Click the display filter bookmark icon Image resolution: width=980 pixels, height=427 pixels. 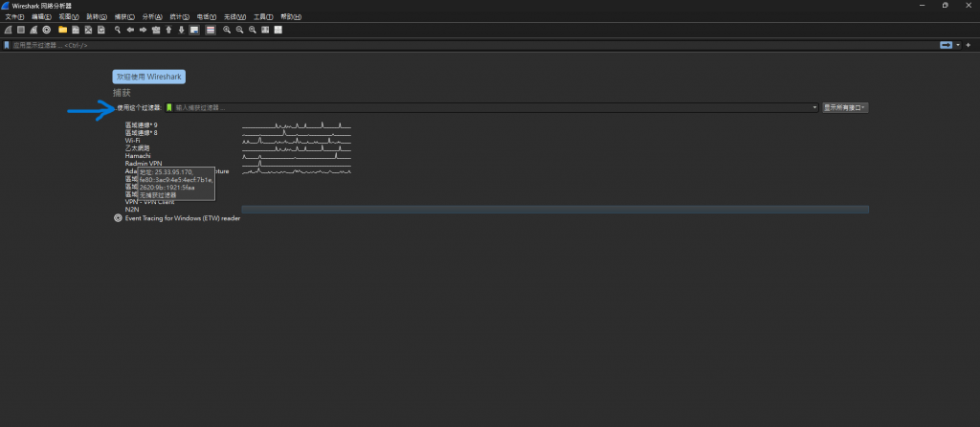pyautogui.click(x=7, y=45)
